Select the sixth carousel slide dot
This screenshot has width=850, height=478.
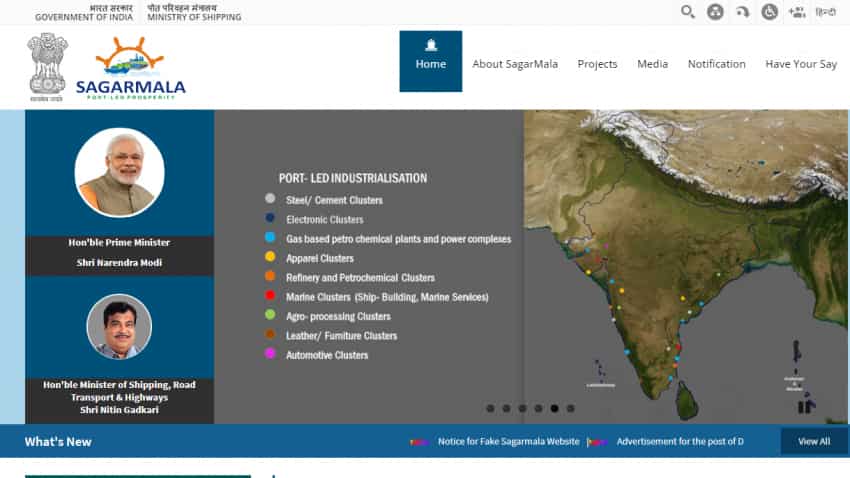point(570,409)
